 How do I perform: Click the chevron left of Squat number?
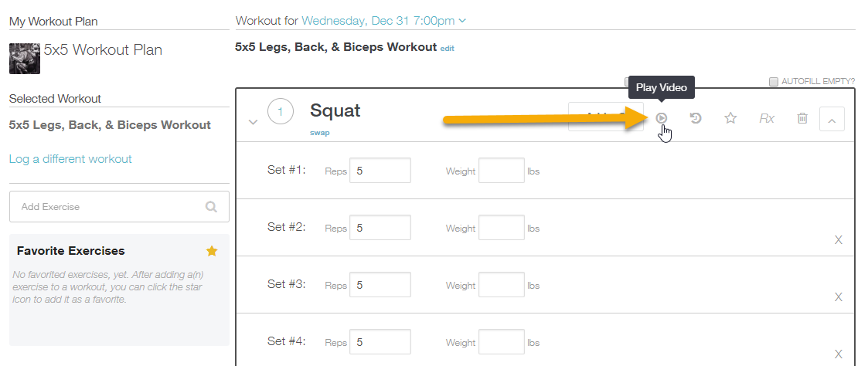pos(252,121)
